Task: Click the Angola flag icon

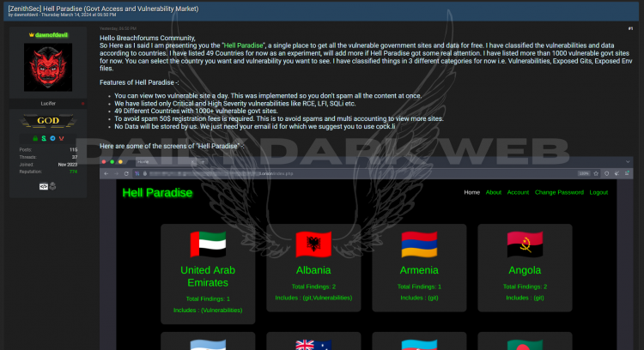Action: tap(525, 244)
